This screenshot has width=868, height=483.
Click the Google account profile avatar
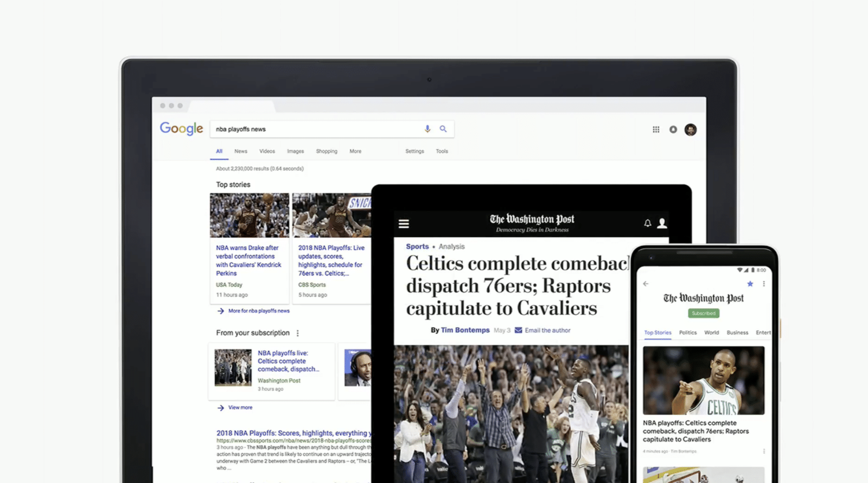point(691,130)
